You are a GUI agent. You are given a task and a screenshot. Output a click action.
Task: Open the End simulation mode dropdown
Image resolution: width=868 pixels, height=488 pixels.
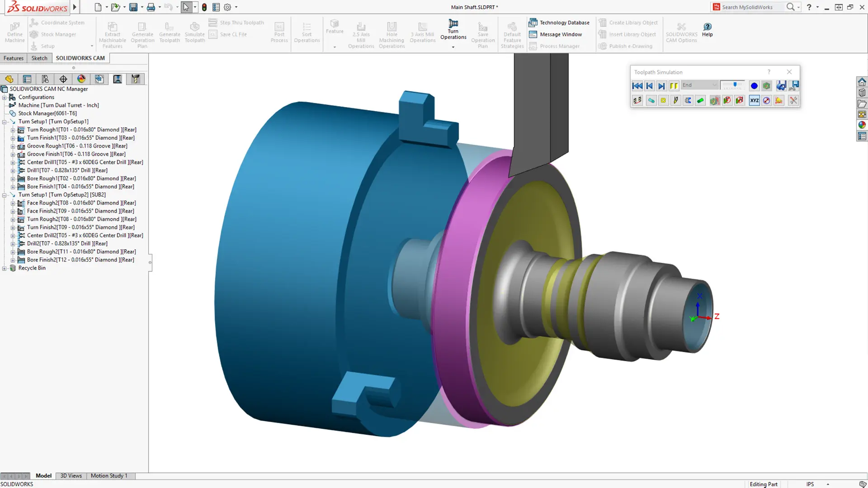pyautogui.click(x=714, y=85)
